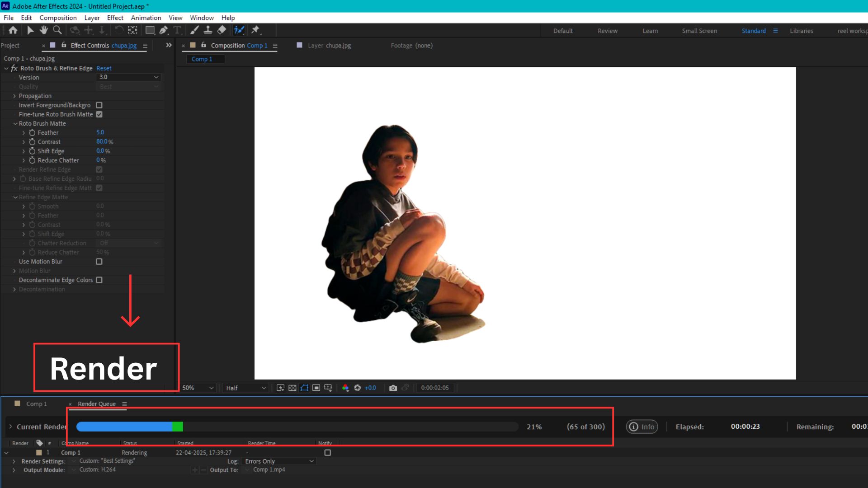
Task: Take a snapshot with the camera icon
Action: [393, 388]
